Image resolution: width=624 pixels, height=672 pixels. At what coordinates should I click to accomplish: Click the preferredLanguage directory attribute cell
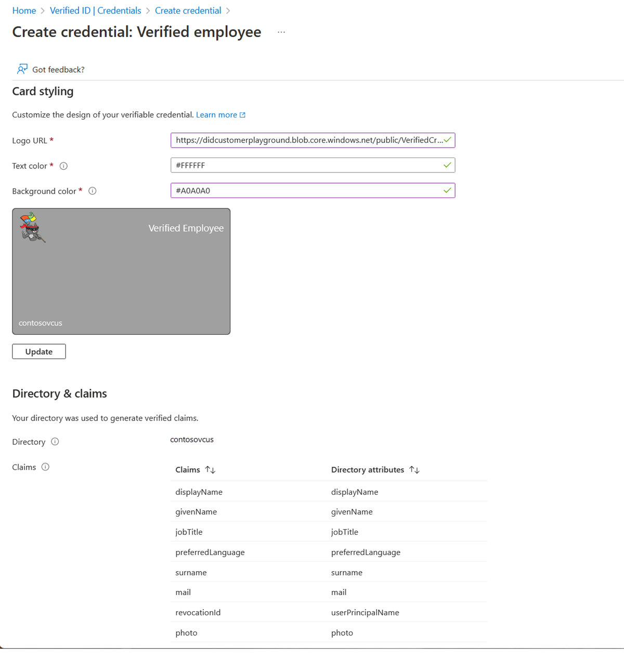(366, 552)
